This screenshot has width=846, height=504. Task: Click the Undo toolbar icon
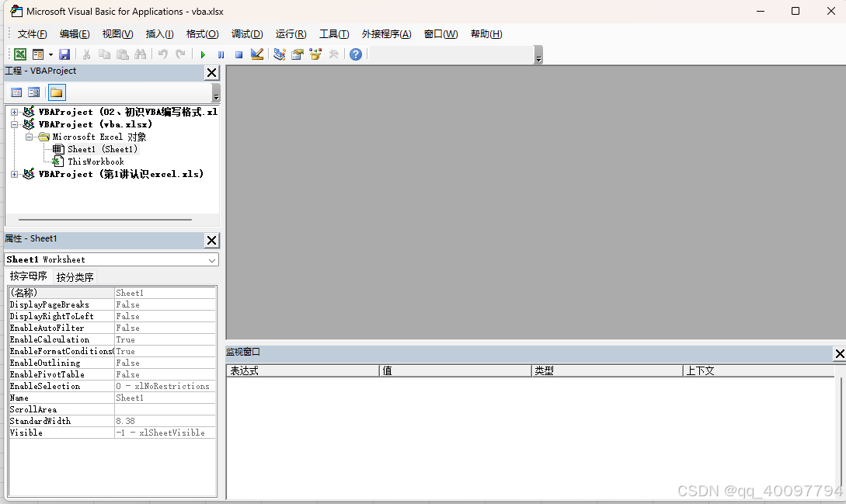point(163,54)
